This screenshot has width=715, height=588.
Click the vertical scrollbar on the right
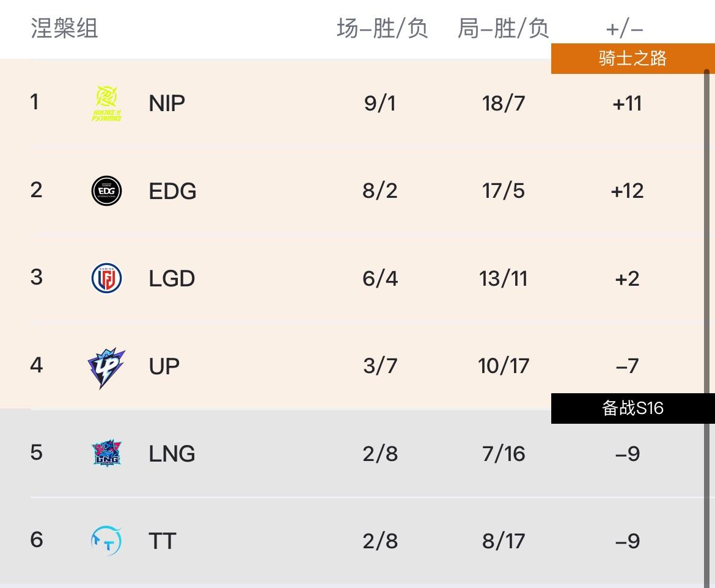(707, 305)
